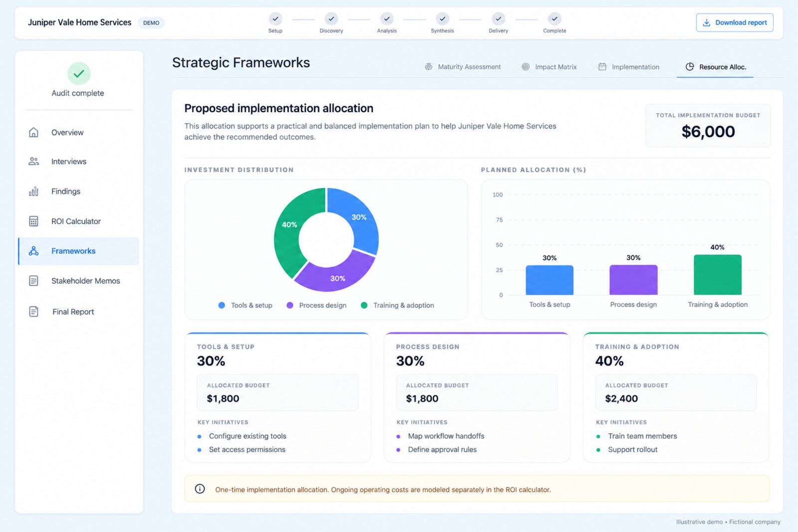Click the purple Process design legend dot

pos(290,305)
